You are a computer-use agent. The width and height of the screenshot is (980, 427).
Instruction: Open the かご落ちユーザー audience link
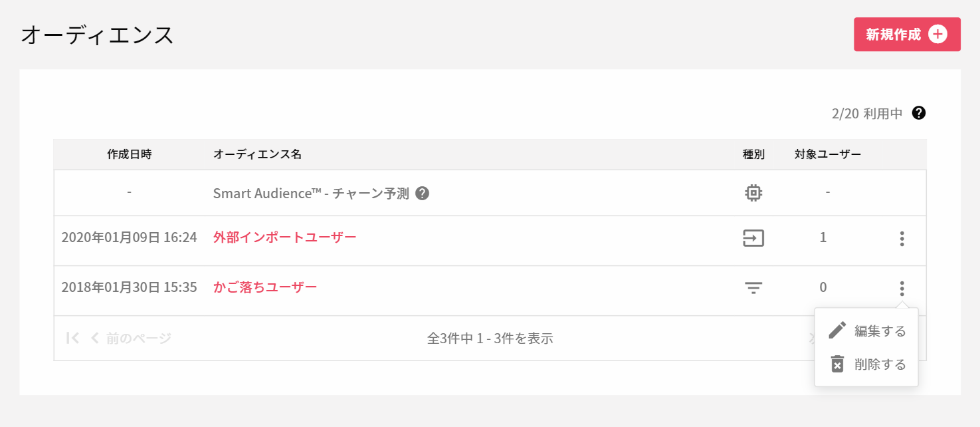point(265,287)
